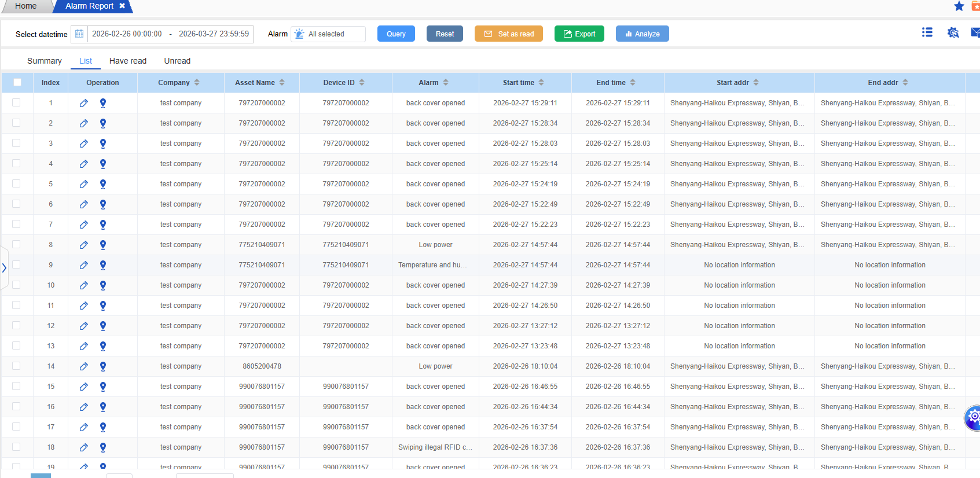980x478 pixels.
Task: Expand the collapsed left side panel arrow
Action: click(4, 268)
